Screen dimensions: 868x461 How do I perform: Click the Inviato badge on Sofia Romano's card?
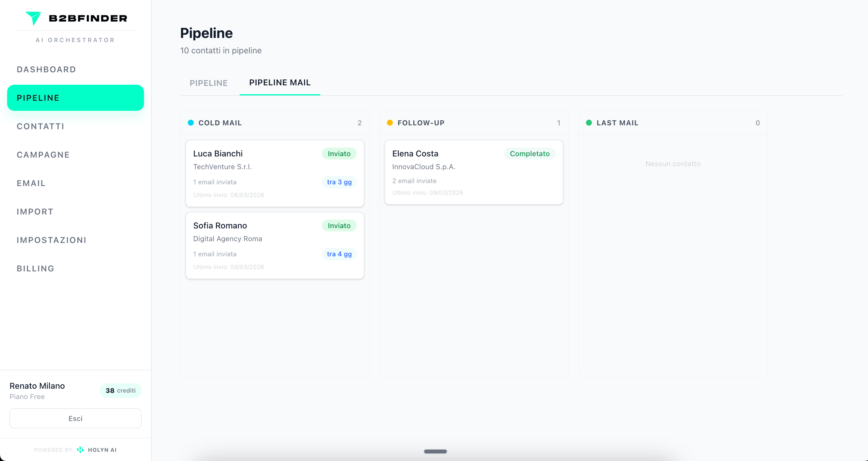coord(339,225)
